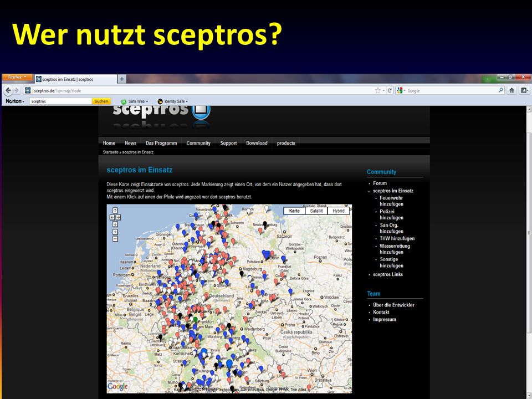Click Wasserrettung hinzufügen link
The height and width of the screenshot is (399, 532).
pos(395,249)
